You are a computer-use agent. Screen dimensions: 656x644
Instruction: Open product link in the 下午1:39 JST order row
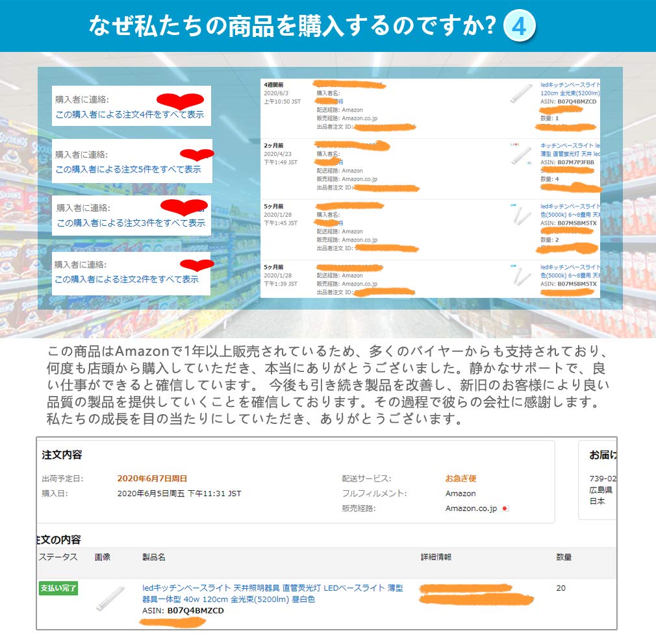pos(570,271)
